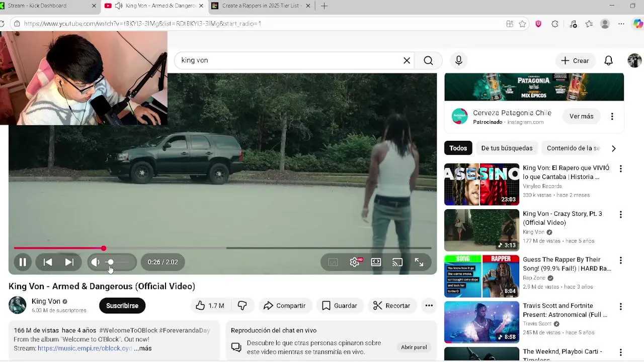Expand description with ...más

(x=143, y=348)
